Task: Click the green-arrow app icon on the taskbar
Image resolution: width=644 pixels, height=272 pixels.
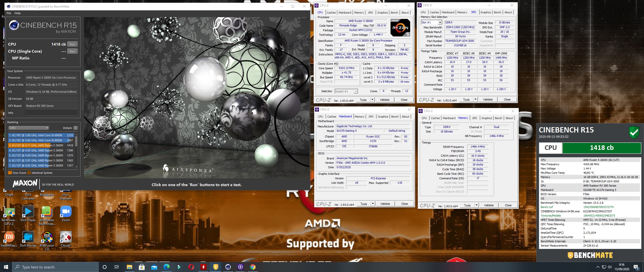Action: 179,267
